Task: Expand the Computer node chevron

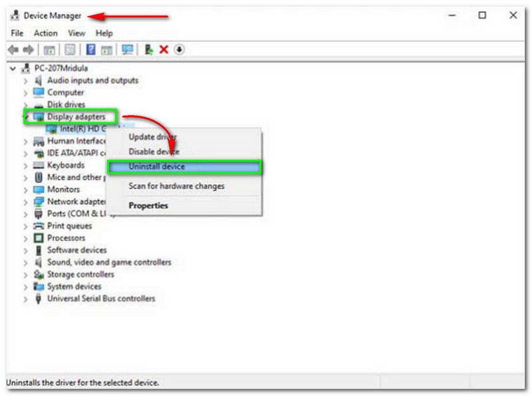Action: (x=25, y=93)
